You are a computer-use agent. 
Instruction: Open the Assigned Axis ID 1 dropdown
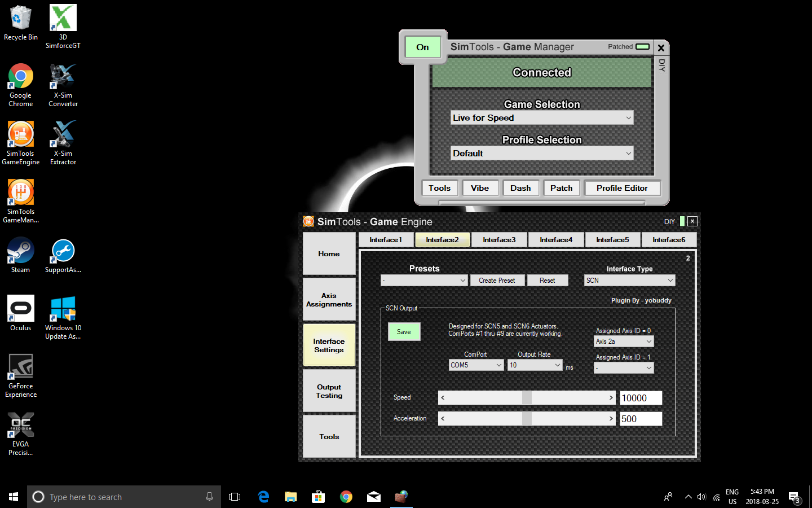[624, 368]
